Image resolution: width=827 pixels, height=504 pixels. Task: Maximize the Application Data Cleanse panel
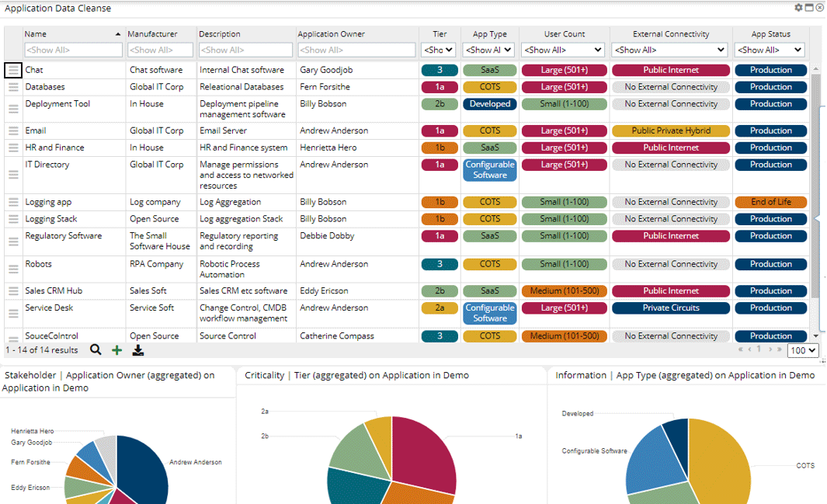tap(809, 8)
